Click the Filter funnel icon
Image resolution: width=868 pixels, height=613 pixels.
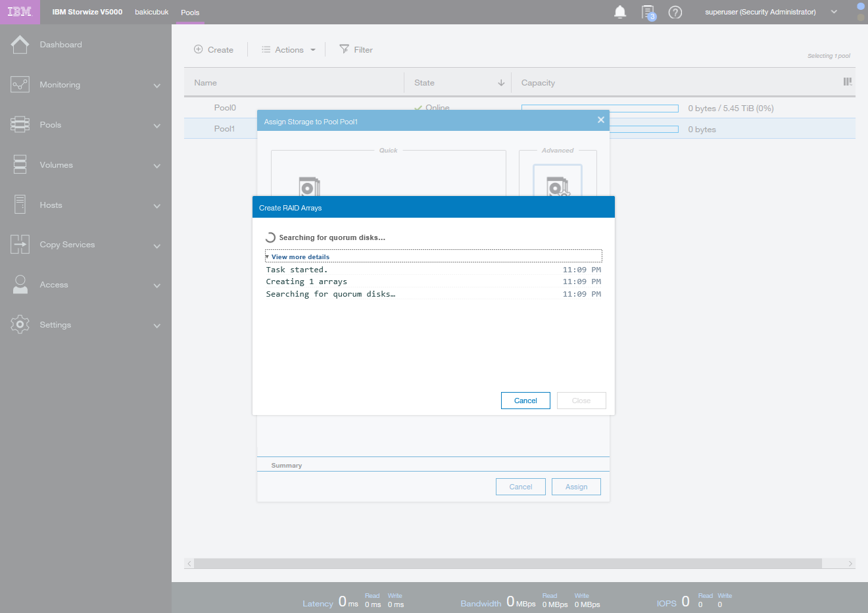coord(344,49)
